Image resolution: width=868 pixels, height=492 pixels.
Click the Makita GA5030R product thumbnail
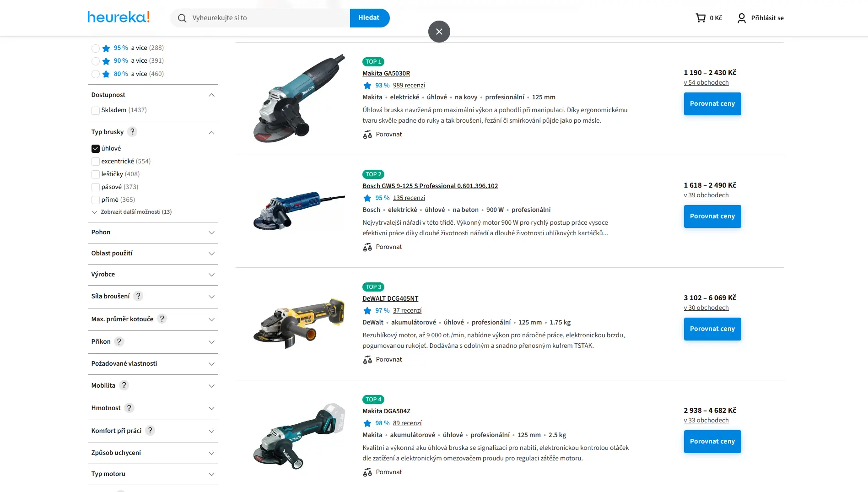(x=299, y=98)
